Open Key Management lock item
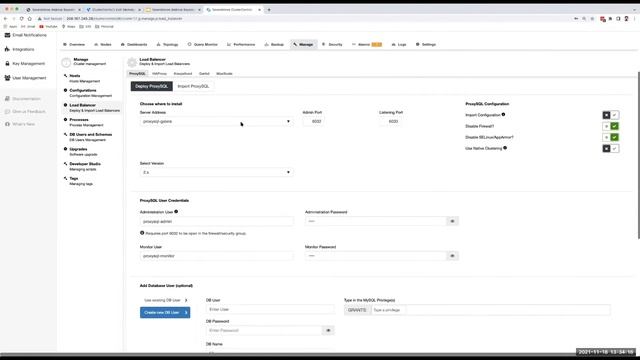 pyautogui.click(x=25, y=64)
